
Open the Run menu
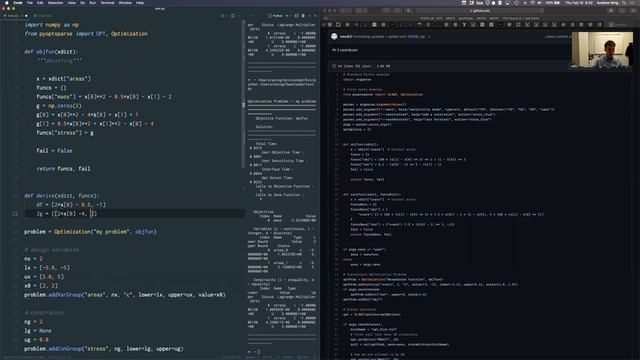93,2
